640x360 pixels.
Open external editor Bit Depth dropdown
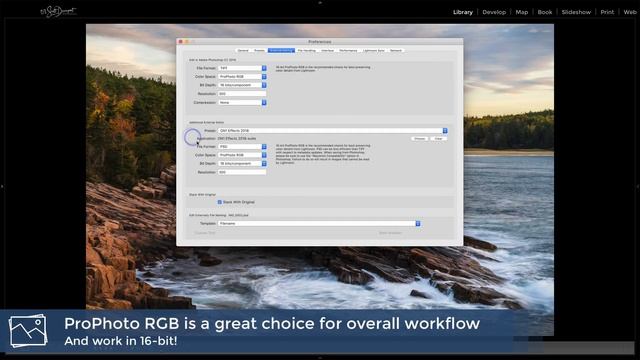click(x=242, y=164)
